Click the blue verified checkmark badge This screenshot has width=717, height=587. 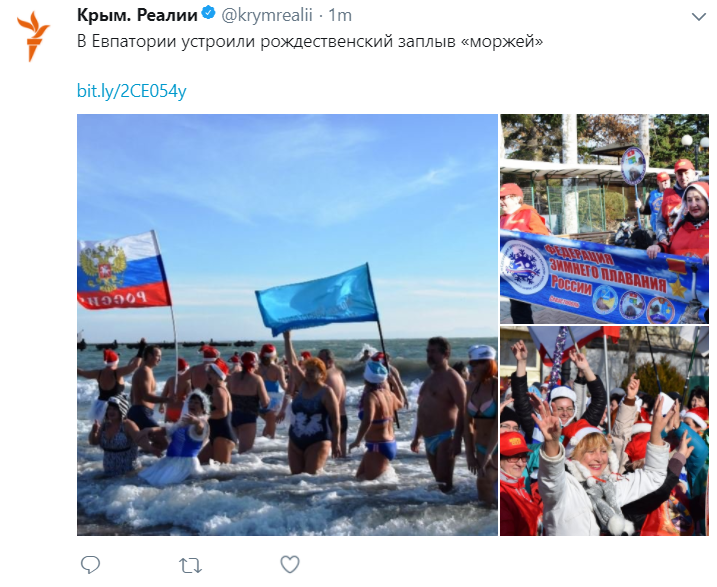[209, 13]
